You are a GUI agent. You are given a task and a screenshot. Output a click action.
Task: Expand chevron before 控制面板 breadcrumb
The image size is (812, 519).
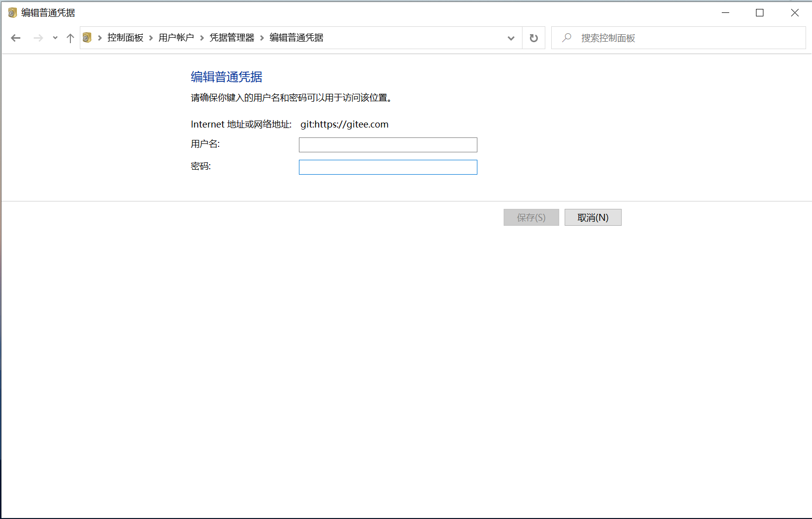[100, 38]
